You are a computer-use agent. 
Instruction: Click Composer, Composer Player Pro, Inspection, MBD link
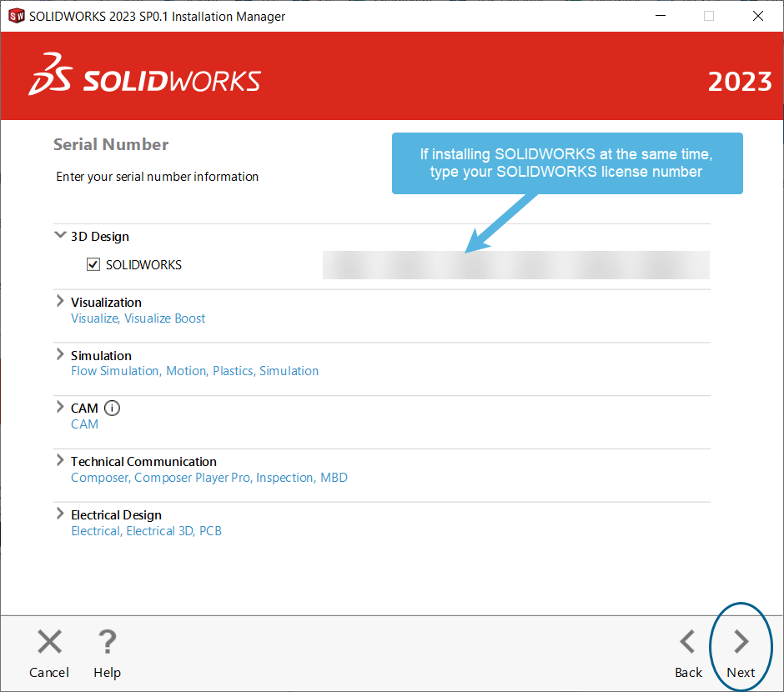(209, 479)
